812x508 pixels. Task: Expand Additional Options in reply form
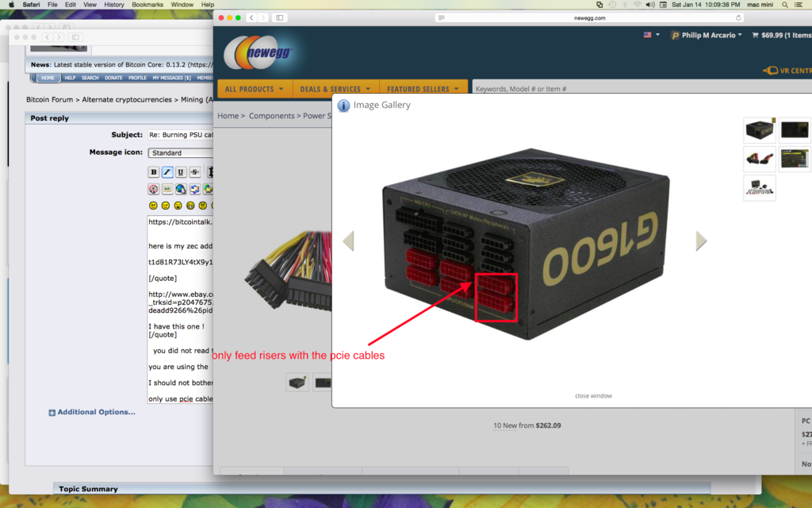point(92,412)
